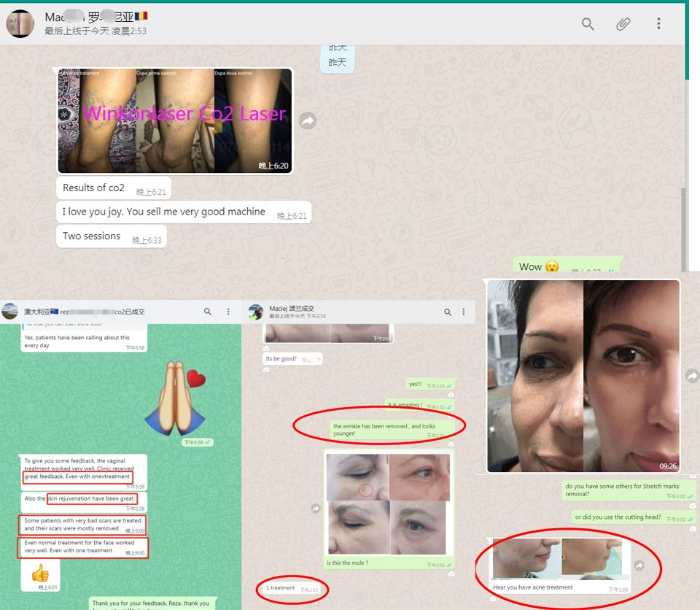The height and width of the screenshot is (610, 700).
Task: Click the contact name in the top chat header
Action: coord(92,18)
